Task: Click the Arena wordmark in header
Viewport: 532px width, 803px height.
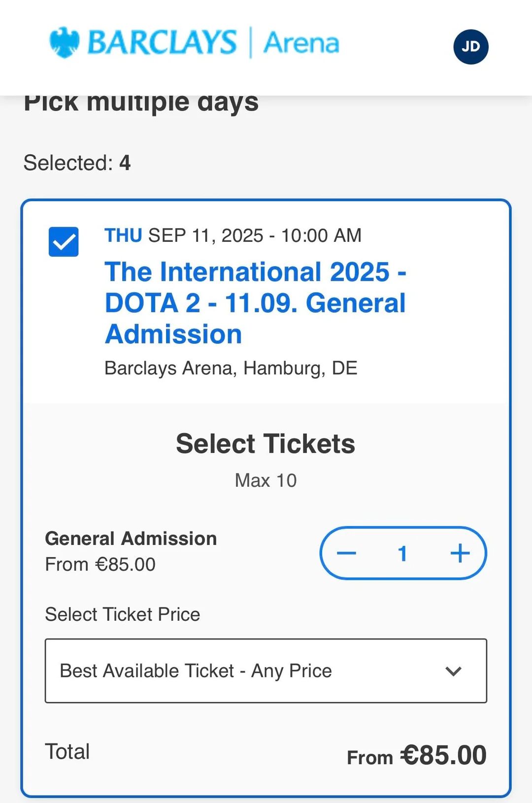Action: coord(301,43)
